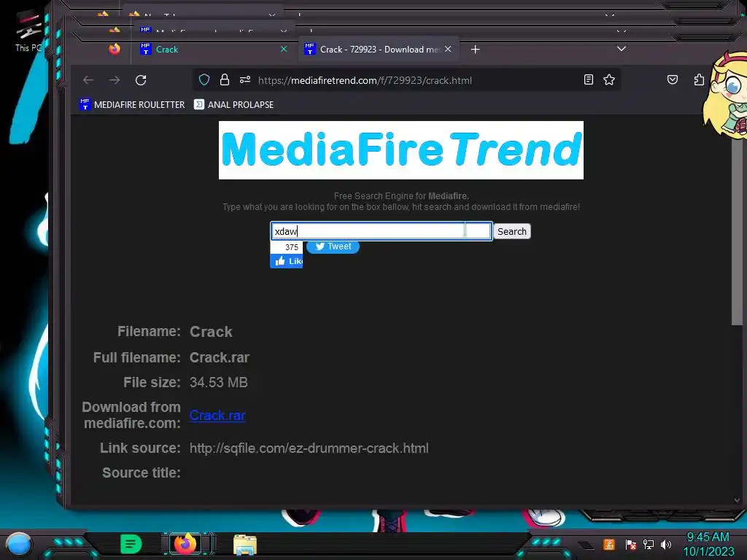Image resolution: width=747 pixels, height=560 pixels.
Task: Close the Crack - 729923 tab
Action: click(448, 49)
